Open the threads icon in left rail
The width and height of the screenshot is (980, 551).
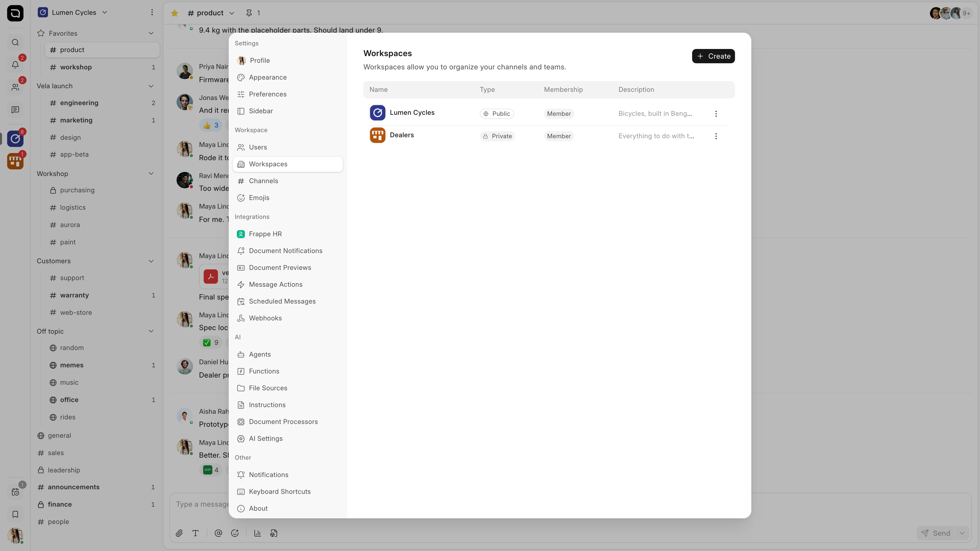click(x=15, y=110)
